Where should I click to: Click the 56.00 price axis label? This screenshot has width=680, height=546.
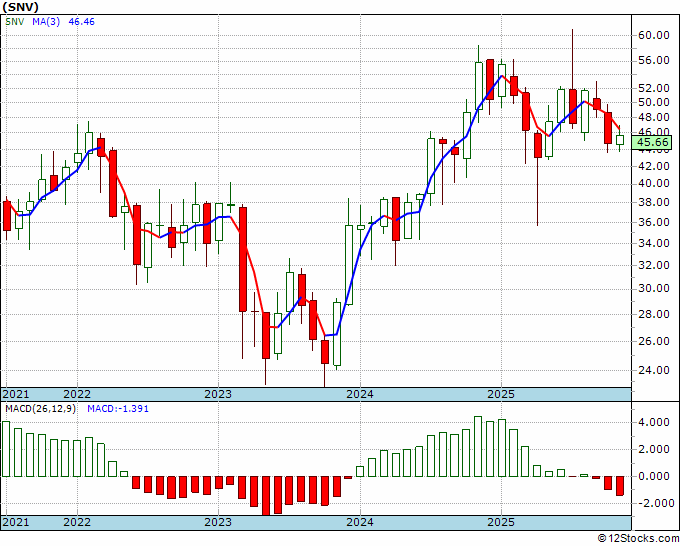(654, 60)
